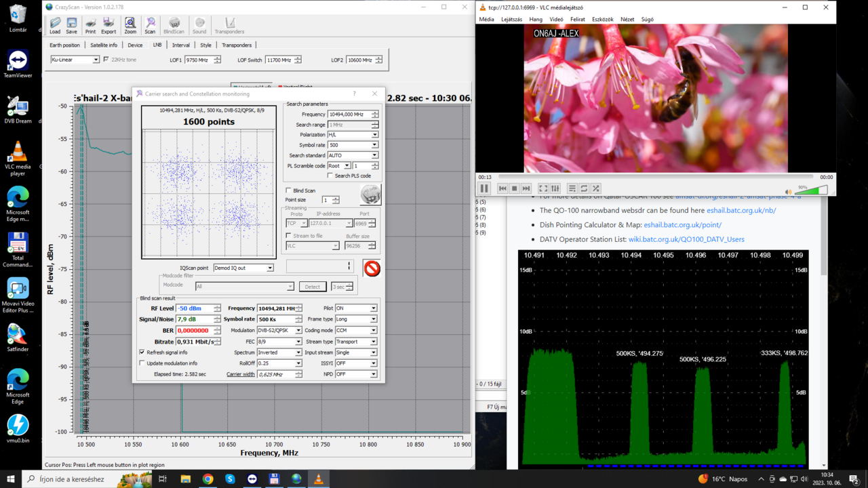868x488 pixels.
Task: Open Total Commander desktop shortcut
Action: coord(18,249)
